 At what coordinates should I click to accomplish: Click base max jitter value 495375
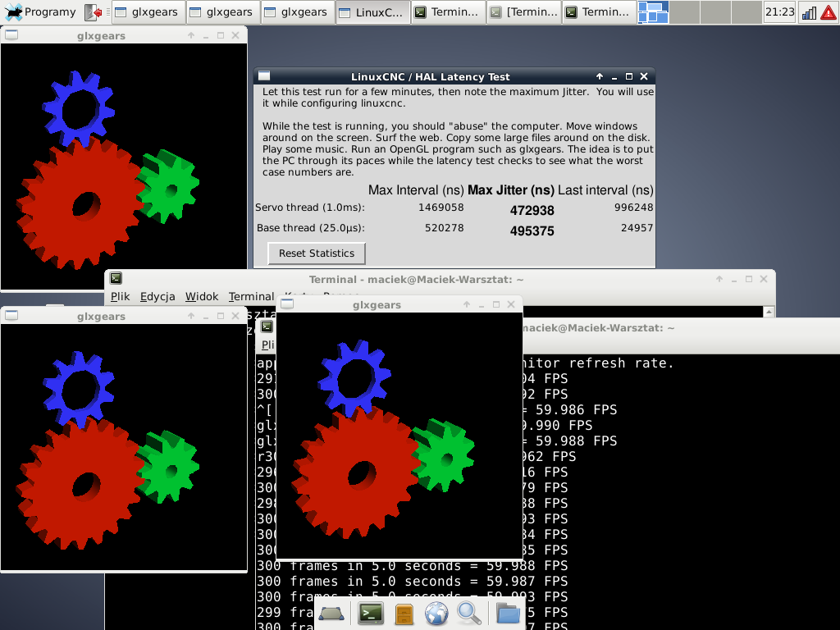coord(532,231)
